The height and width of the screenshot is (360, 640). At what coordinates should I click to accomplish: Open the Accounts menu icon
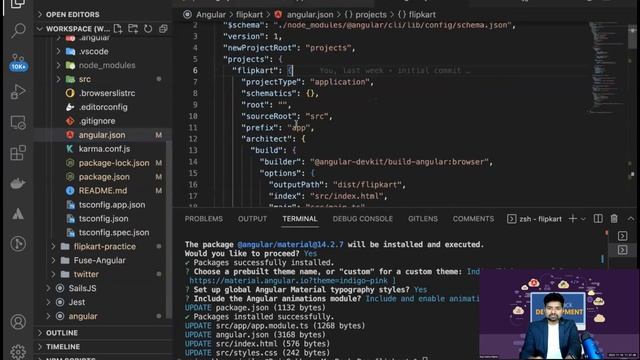18,322
